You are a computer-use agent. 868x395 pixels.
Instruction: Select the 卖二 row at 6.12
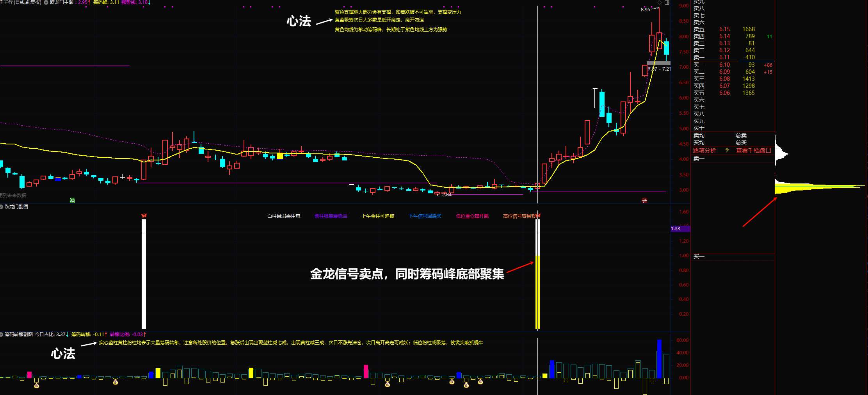click(x=733, y=50)
